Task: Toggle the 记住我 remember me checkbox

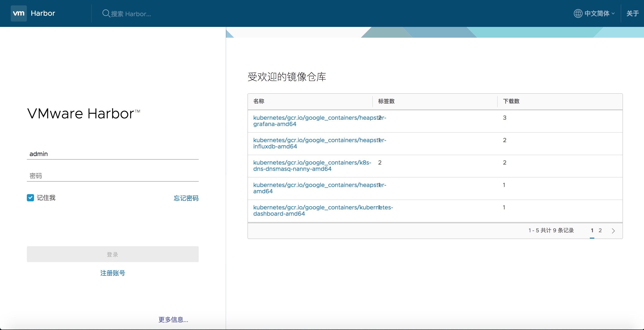Action: [30, 198]
